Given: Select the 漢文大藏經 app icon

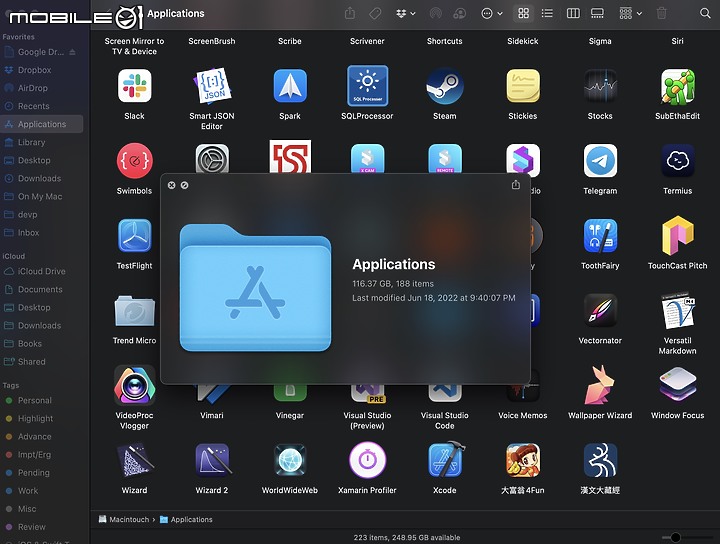Looking at the screenshot, I should (600, 460).
